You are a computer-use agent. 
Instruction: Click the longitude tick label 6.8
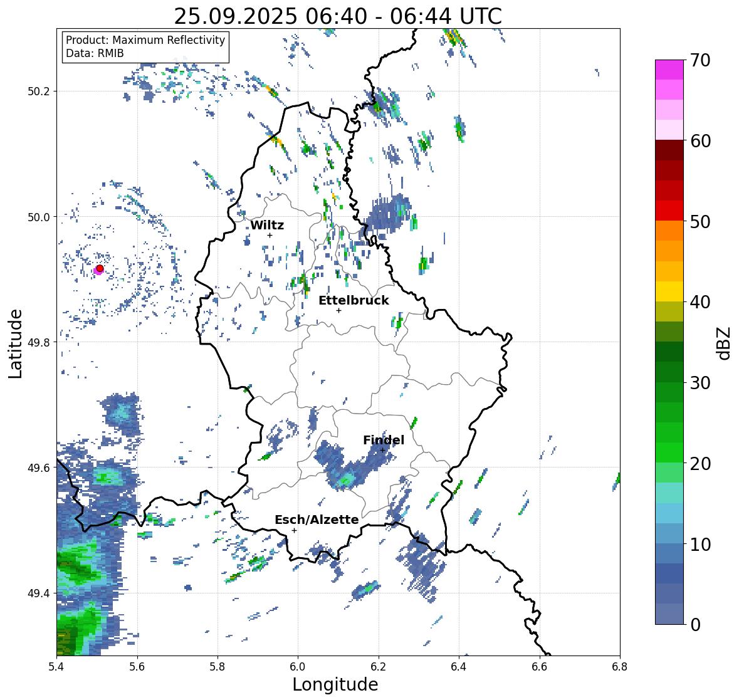pos(620,667)
